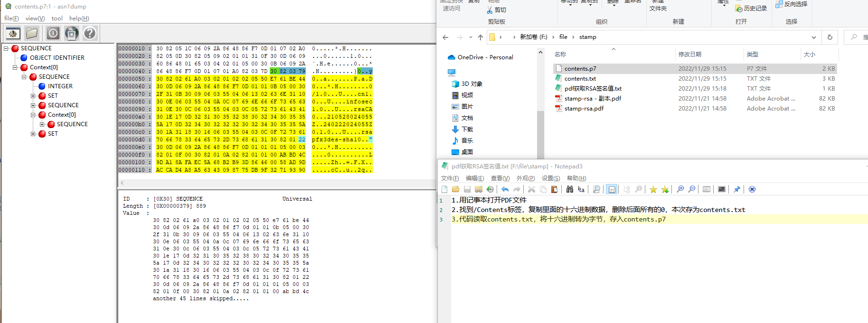Open Explorer recent locations dropdown arrow
The image size is (868, 323).
471,37
